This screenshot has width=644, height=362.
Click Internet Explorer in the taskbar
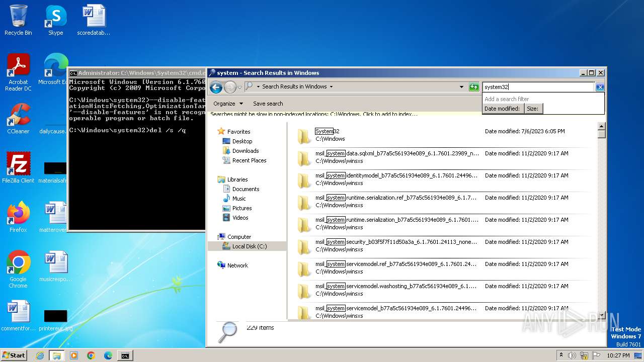point(40,355)
